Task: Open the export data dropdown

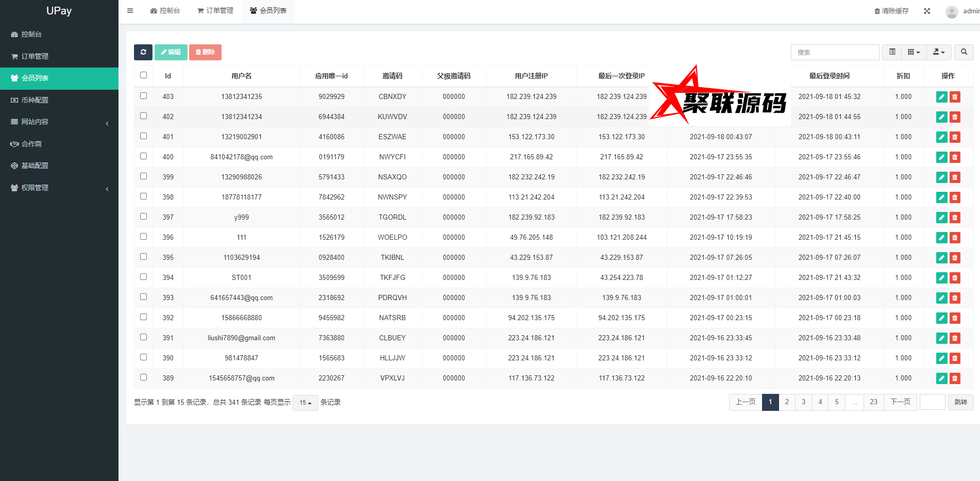Action: coord(939,52)
